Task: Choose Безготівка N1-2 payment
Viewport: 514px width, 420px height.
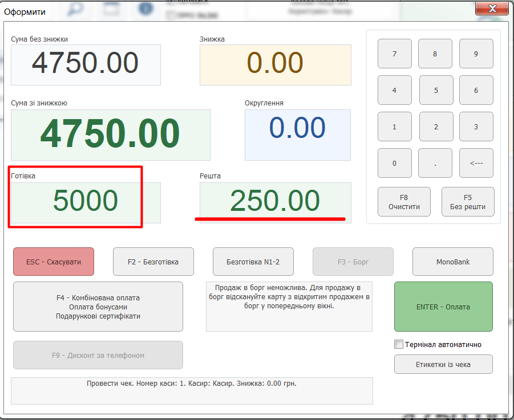Action: click(x=253, y=262)
